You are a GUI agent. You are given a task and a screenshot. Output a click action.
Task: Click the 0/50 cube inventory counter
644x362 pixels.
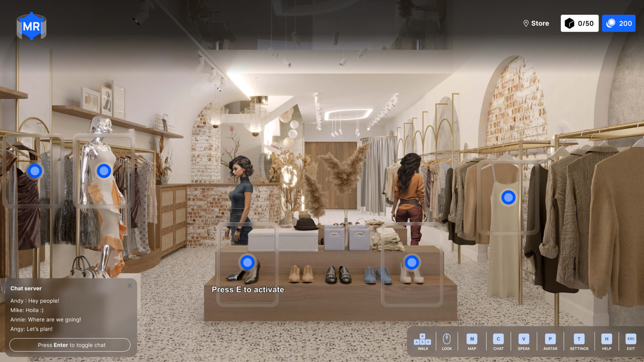click(579, 23)
